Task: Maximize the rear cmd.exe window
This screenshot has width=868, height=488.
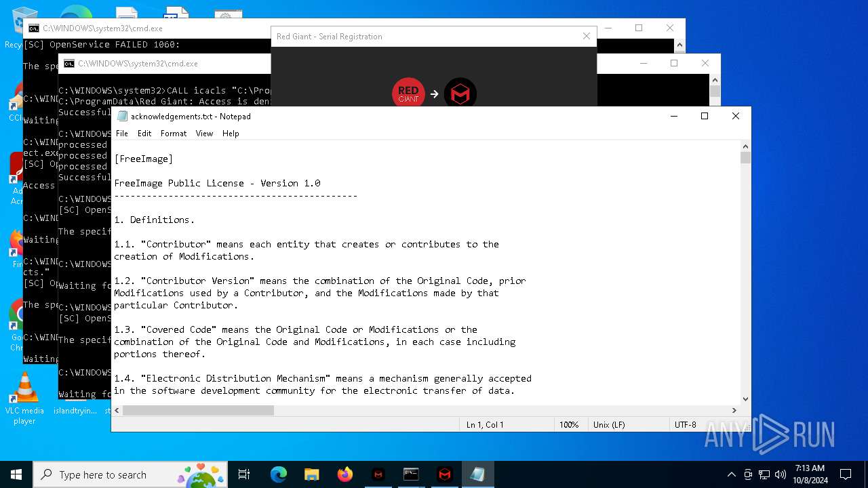Action: tap(639, 28)
